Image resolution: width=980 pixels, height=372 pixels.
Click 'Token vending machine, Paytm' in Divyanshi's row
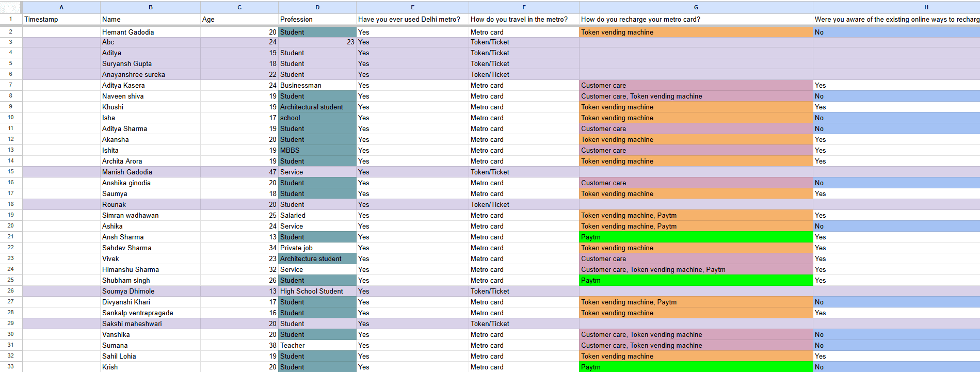point(696,302)
